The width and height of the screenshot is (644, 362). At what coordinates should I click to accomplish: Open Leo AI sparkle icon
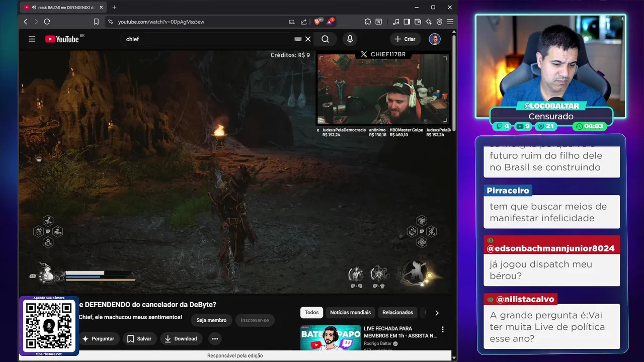point(428,22)
